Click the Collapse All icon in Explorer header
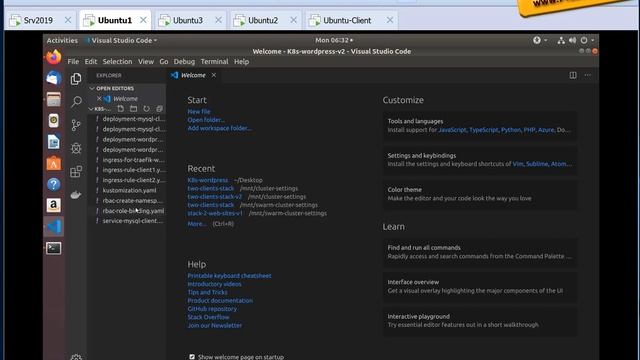 159,109
